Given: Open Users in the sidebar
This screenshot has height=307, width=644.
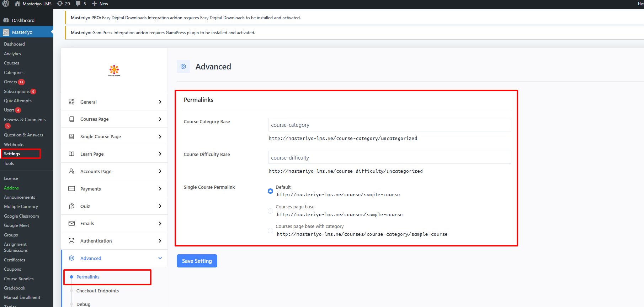Looking at the screenshot, I should (x=9, y=110).
